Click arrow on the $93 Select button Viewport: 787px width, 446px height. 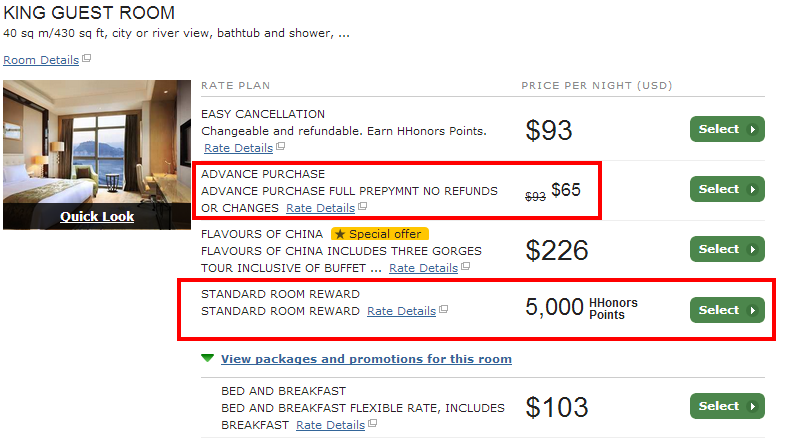pyautogui.click(x=752, y=129)
